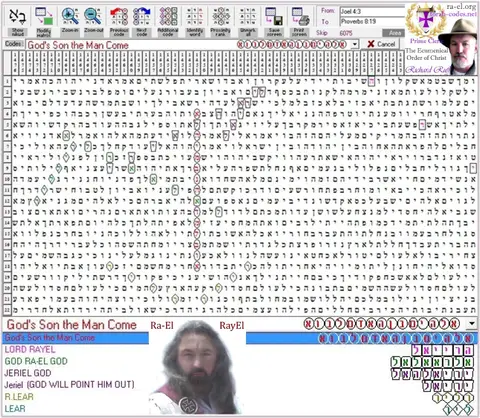This screenshot has width=480, height=418.
Task: Click the Ra-El label by portrait
Action: 162,326
